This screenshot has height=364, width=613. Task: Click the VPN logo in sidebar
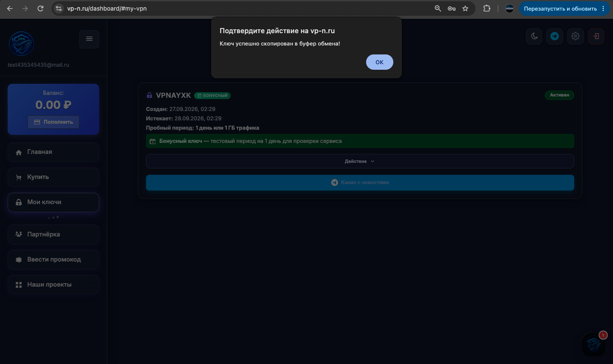[x=21, y=43]
